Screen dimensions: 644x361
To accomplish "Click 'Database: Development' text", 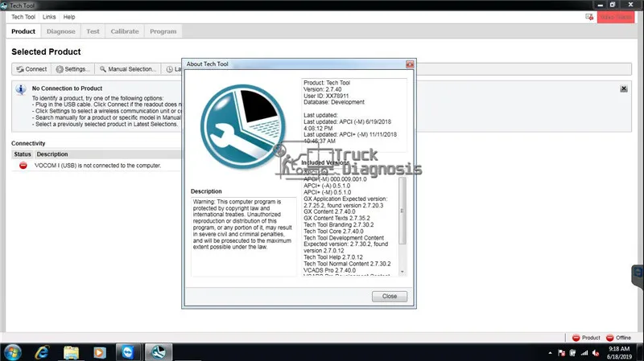I will click(334, 102).
